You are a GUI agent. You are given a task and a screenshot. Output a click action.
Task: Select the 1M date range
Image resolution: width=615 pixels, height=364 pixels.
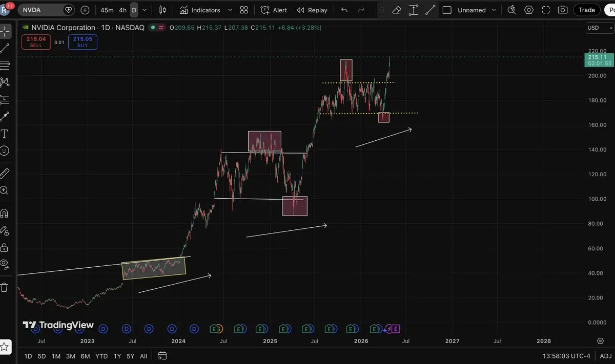tap(56, 356)
